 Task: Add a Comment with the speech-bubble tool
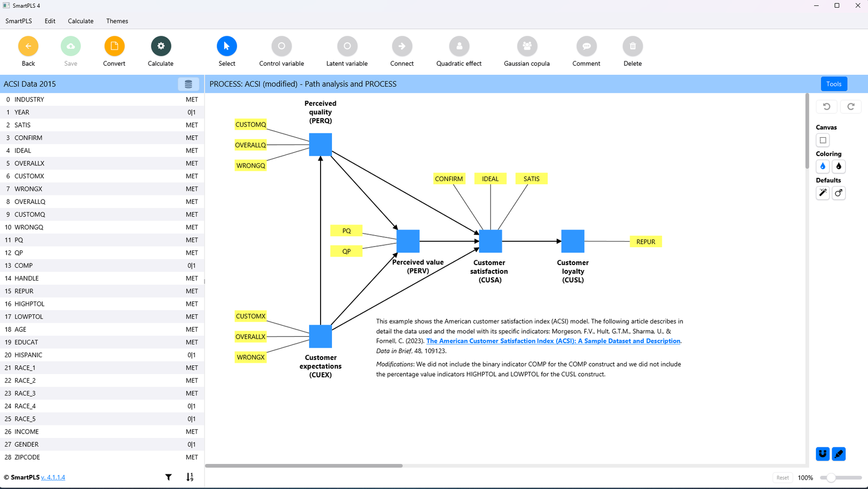coord(586,46)
